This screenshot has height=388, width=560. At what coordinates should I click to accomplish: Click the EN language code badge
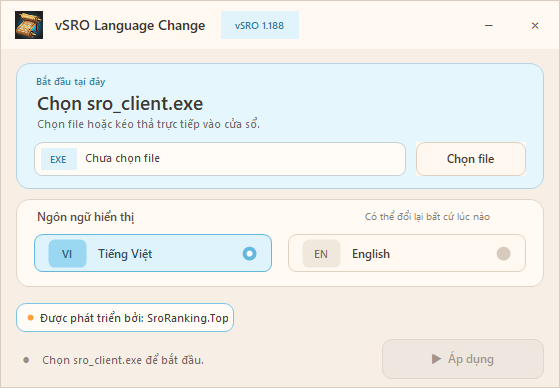tap(321, 254)
